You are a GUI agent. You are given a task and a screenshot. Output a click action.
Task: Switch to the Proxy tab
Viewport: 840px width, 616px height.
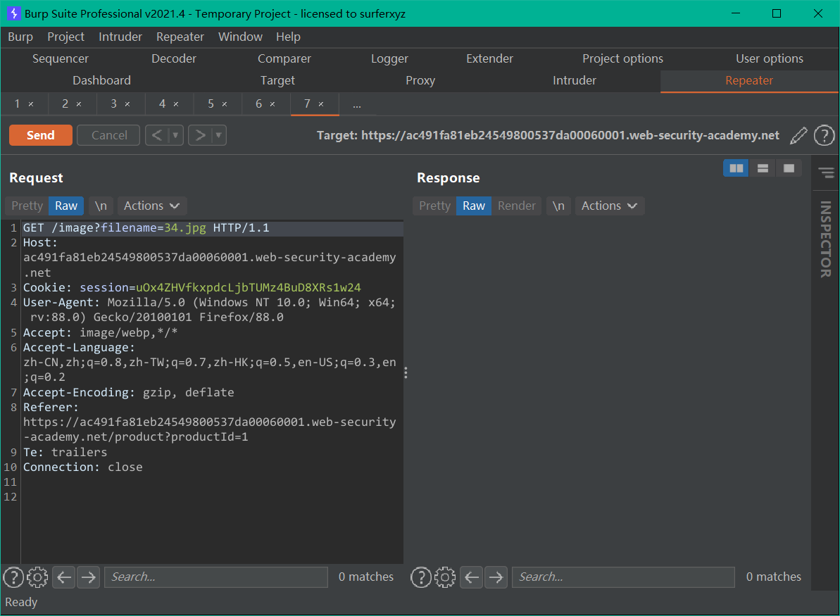pyautogui.click(x=420, y=81)
